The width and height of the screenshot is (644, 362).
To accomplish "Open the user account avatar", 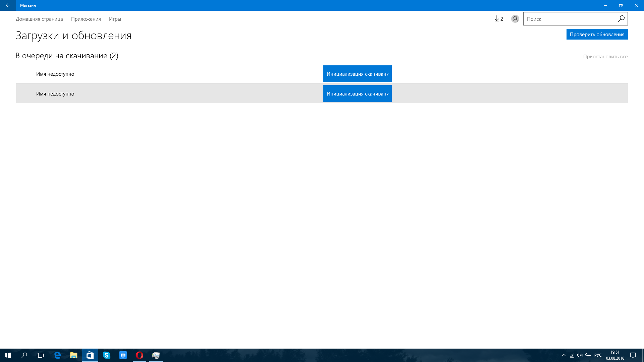I will [515, 19].
